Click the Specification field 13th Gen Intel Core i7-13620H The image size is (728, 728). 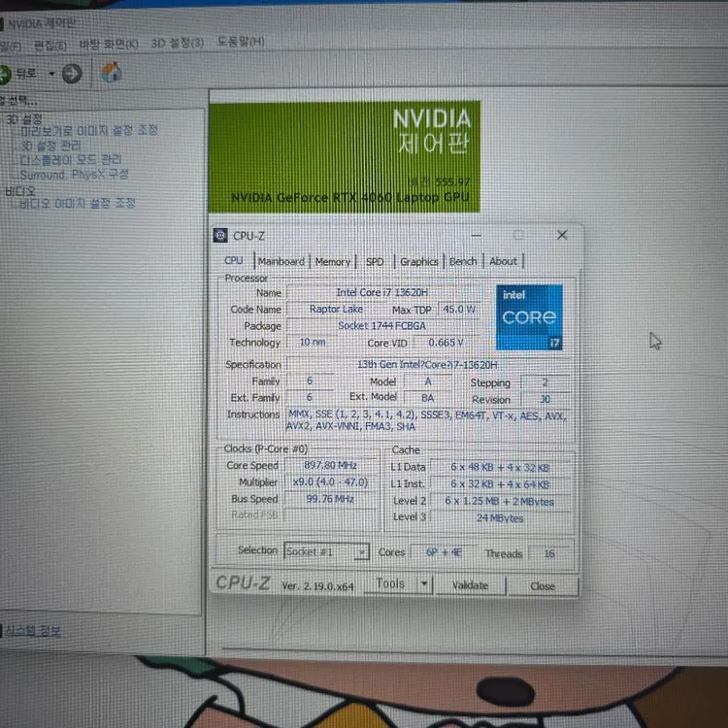point(427,365)
